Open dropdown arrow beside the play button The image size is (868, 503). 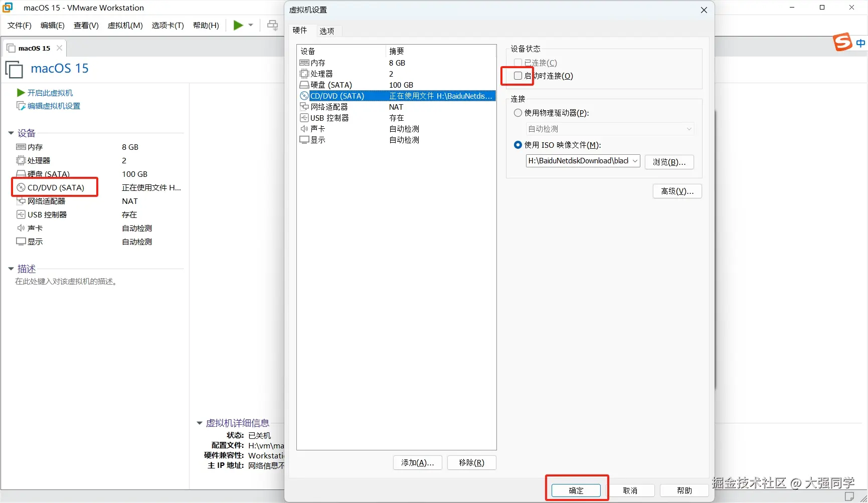point(251,25)
